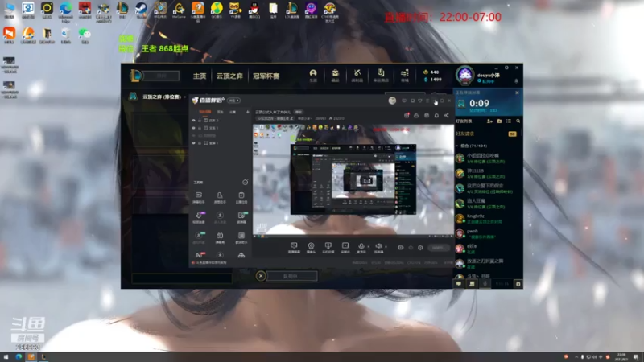644x362 pixels.
Task: Open the 房管助手 tool icon
Action: [220, 197]
